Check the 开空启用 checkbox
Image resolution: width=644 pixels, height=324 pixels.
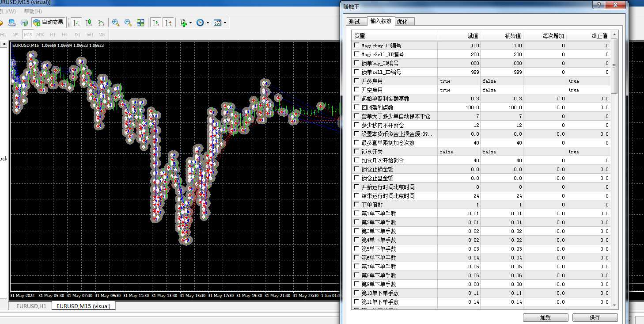(x=356, y=90)
